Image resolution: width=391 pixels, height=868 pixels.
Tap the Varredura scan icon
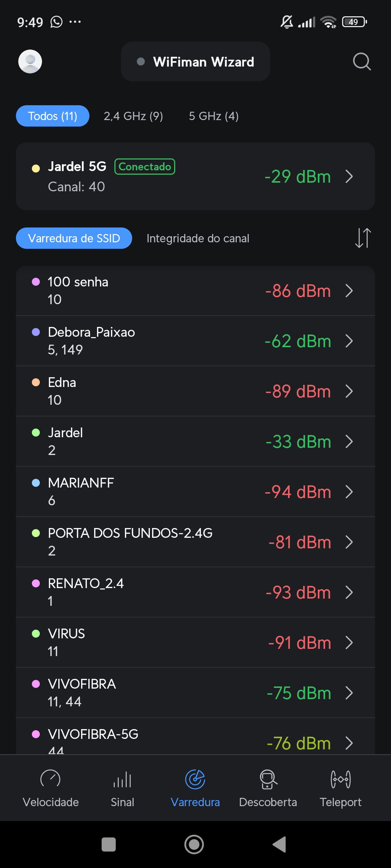click(x=195, y=780)
